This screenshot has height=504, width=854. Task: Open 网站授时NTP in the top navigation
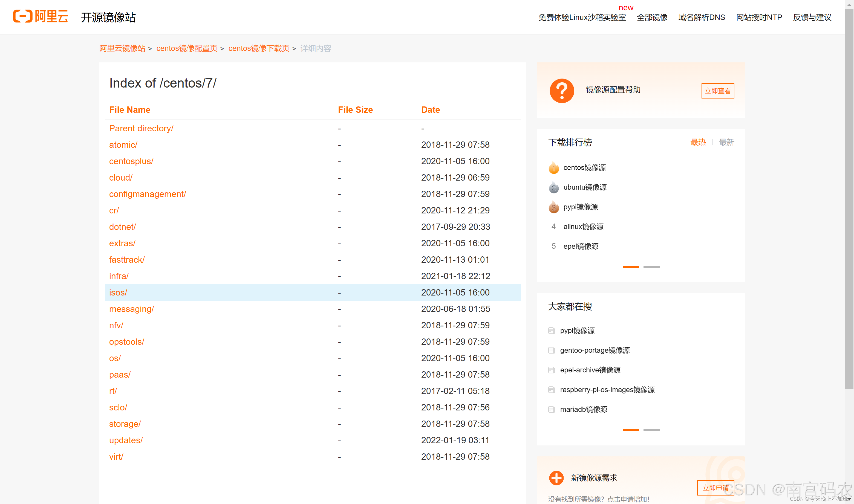pos(759,17)
